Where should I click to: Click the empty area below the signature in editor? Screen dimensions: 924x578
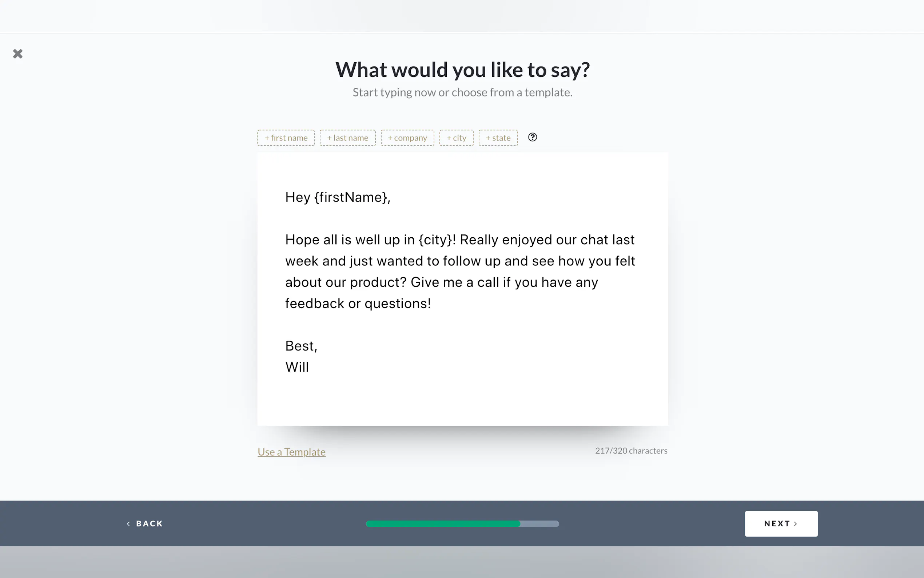point(462,401)
